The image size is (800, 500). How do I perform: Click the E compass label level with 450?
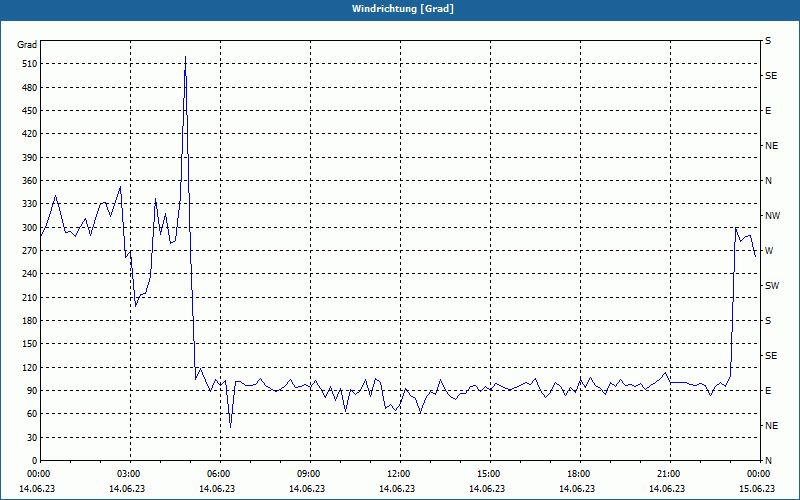[x=768, y=111]
